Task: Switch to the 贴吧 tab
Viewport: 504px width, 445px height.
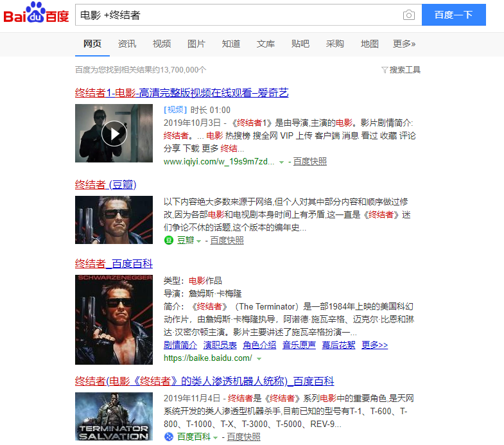Action: [x=300, y=44]
